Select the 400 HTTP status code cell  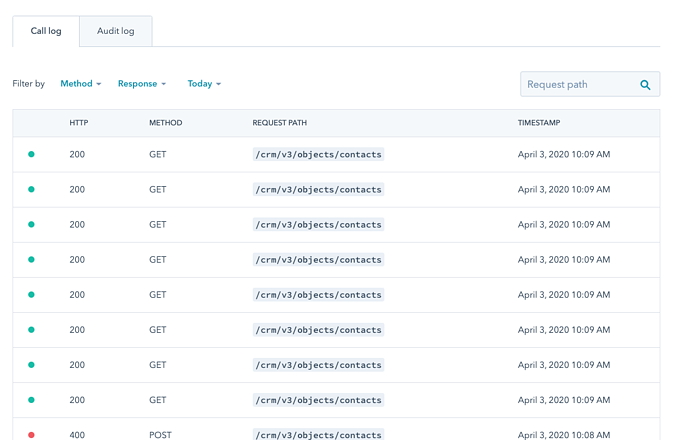(78, 435)
